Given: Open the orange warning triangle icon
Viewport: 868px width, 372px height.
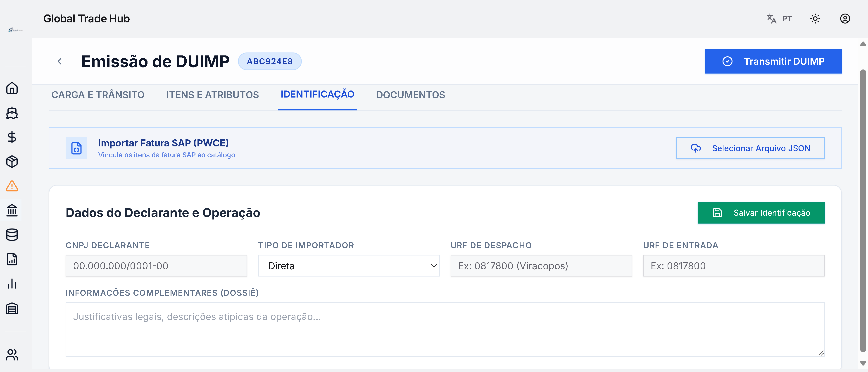Looking at the screenshot, I should pyautogui.click(x=12, y=186).
